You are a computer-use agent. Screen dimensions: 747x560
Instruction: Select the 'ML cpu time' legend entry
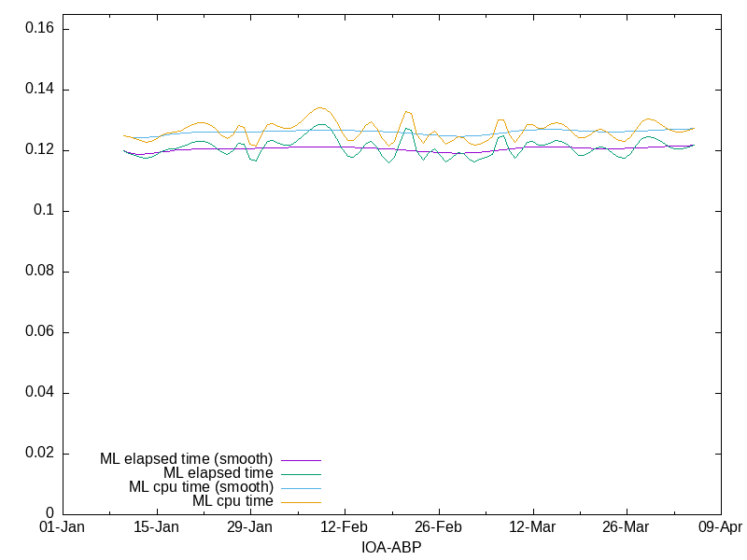coord(233,501)
